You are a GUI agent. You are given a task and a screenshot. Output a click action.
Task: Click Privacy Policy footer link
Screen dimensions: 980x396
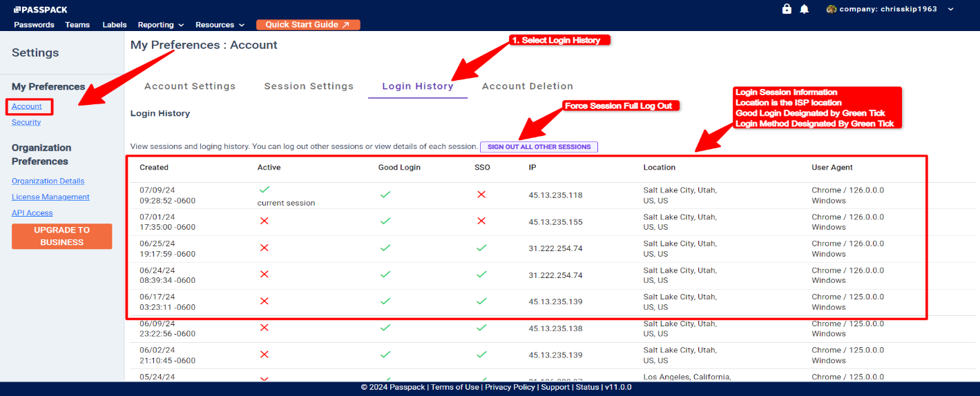pos(510,387)
